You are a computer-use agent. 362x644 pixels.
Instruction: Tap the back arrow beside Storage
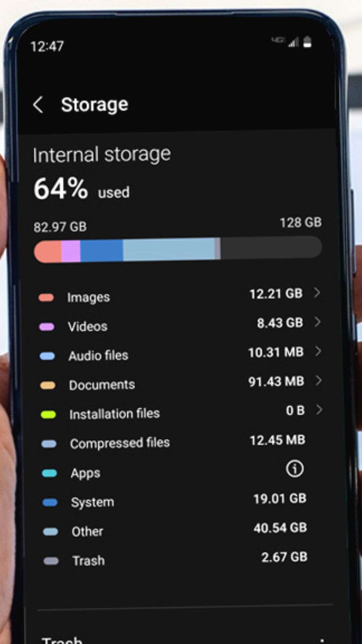coord(38,105)
